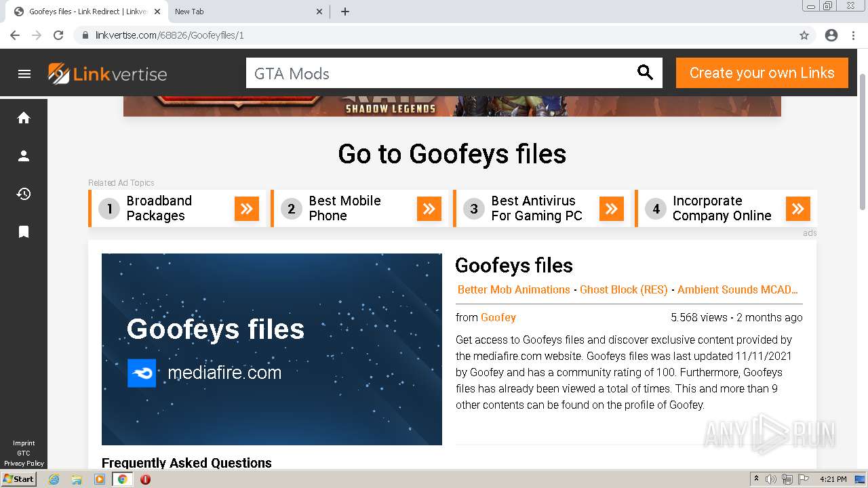Open the Chrome profile avatar
868x488 pixels.
pyautogui.click(x=831, y=35)
